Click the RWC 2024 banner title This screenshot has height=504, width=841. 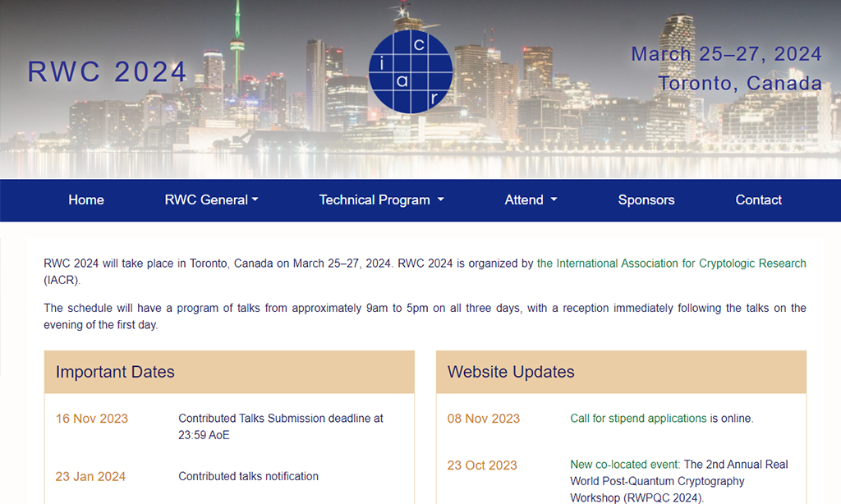click(107, 72)
